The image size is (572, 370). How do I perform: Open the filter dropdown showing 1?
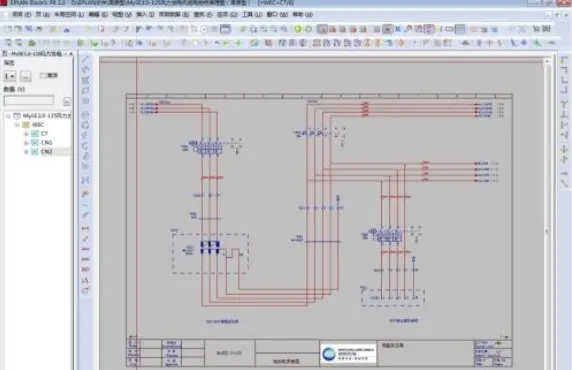click(9, 76)
